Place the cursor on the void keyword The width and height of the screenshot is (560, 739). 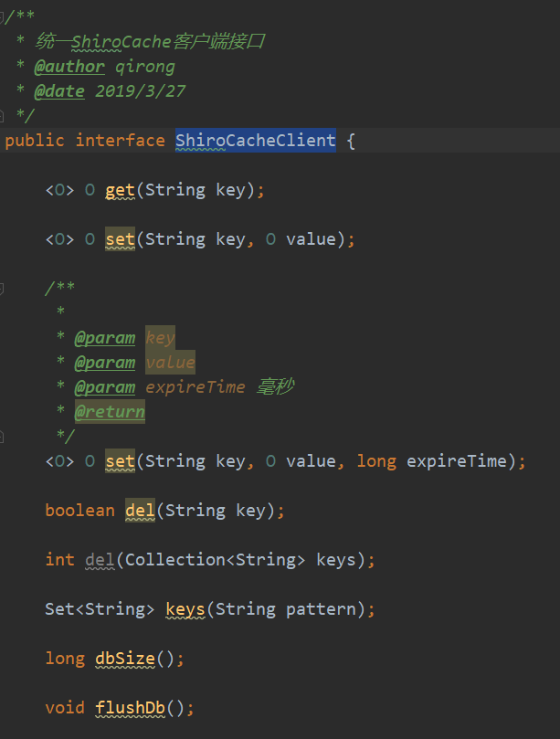(x=65, y=707)
